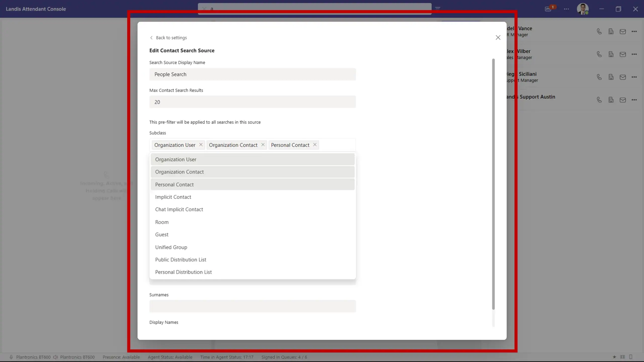Screen dimensions: 644x362
Task: Open the notification icon with red badge
Action: click(x=548, y=9)
